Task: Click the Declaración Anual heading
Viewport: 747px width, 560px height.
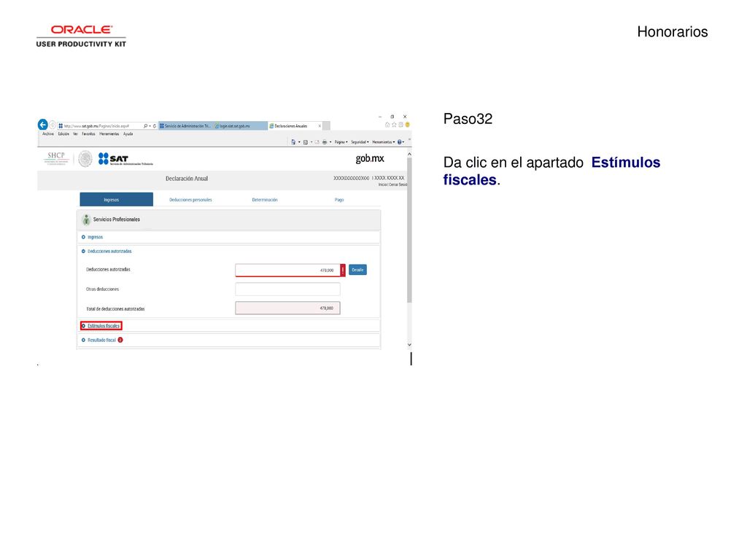Action: (187, 179)
